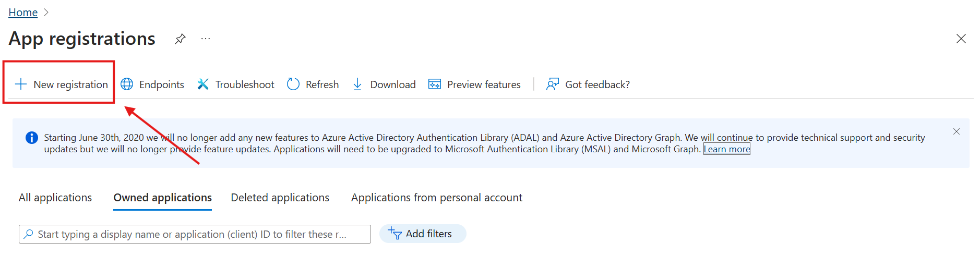Open the Learn more link

(727, 149)
